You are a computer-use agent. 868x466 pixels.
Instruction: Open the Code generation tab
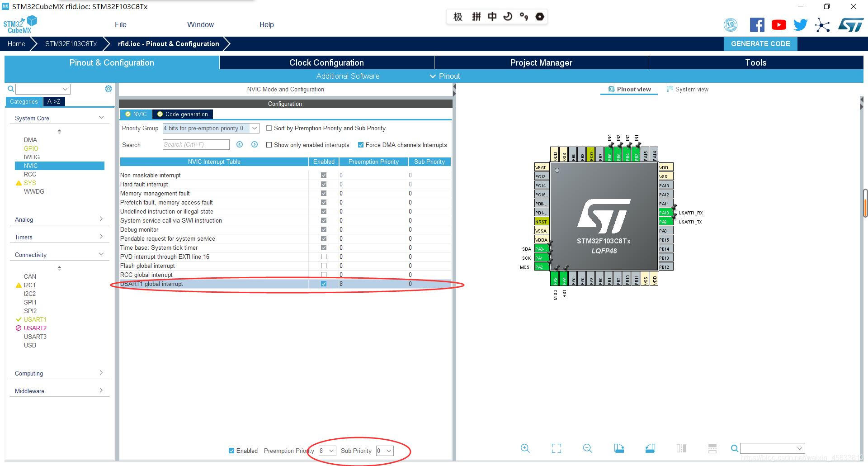[183, 114]
